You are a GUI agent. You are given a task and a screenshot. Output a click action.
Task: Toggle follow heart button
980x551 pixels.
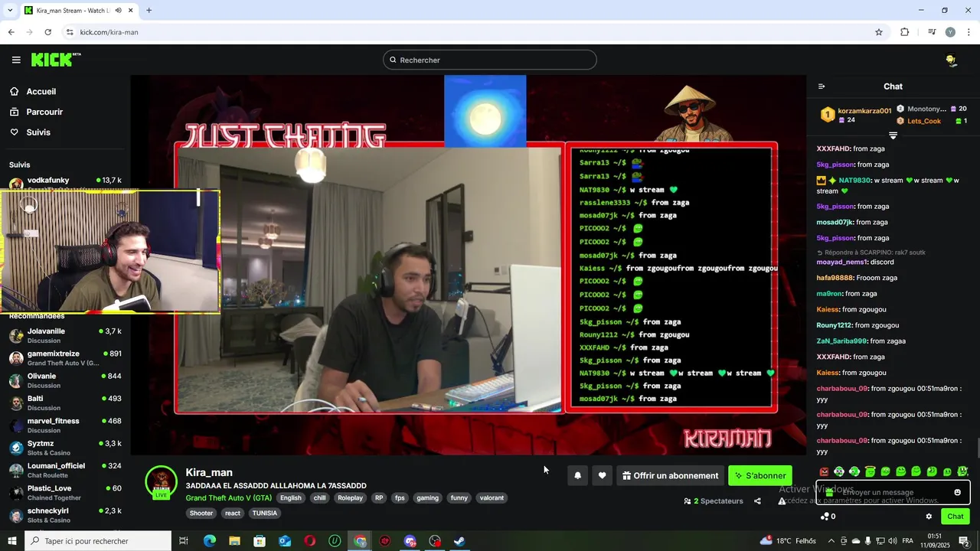(603, 475)
